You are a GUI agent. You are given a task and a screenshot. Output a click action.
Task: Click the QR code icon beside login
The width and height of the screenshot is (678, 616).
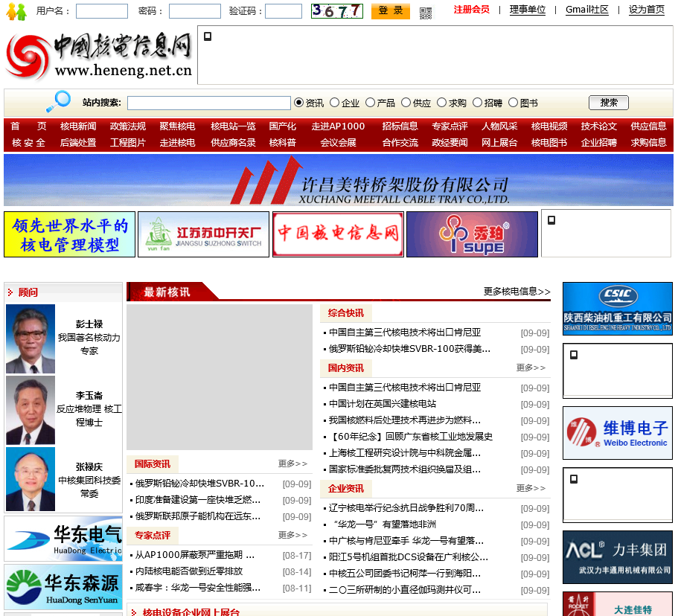click(426, 13)
